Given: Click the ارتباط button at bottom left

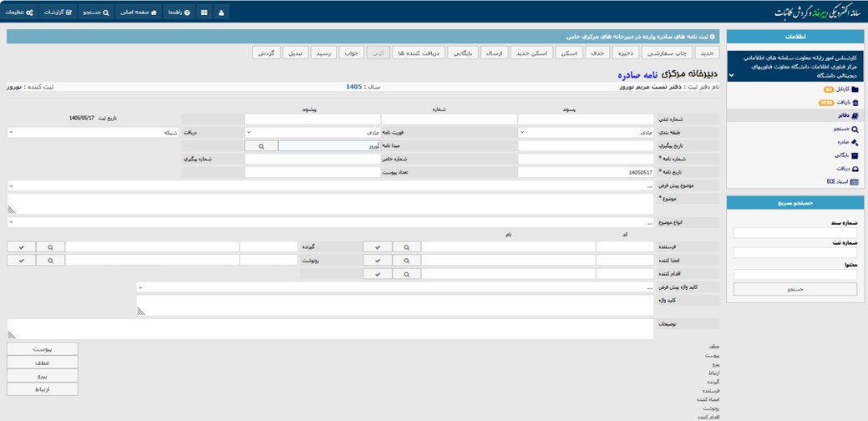Looking at the screenshot, I should (x=43, y=389).
